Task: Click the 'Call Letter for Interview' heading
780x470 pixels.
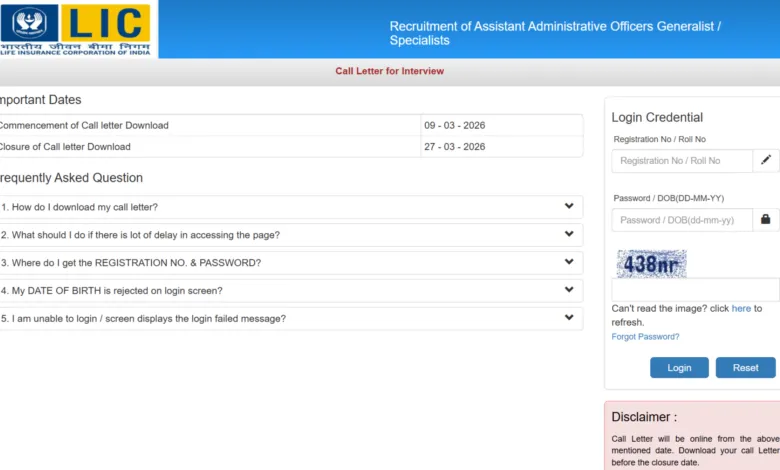Action: tap(390, 71)
